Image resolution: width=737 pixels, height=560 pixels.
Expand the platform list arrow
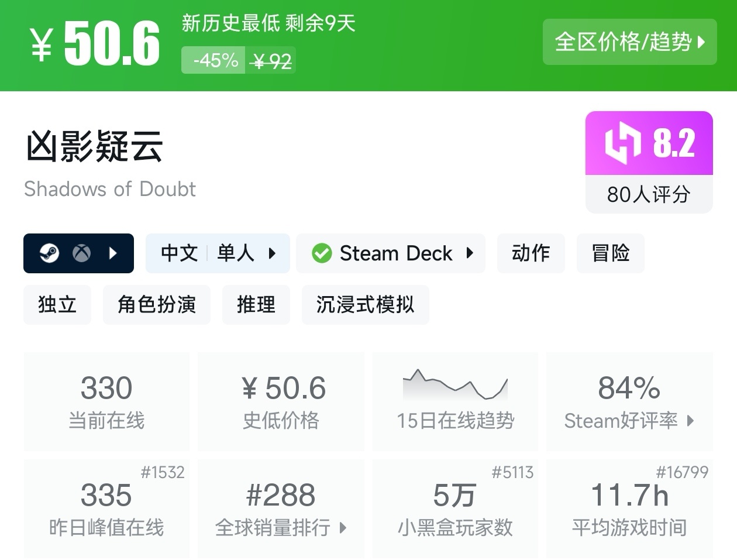point(113,253)
